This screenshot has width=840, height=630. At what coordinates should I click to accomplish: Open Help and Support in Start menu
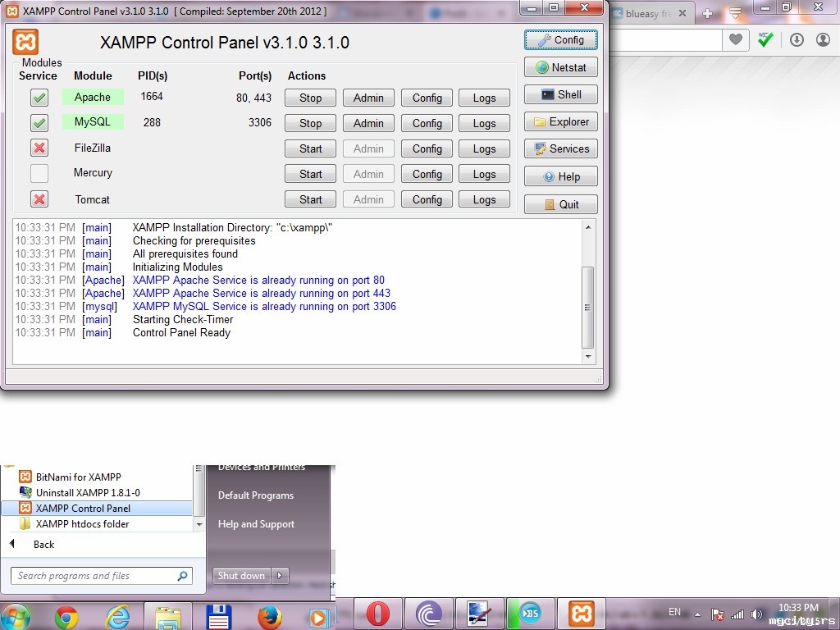256,524
